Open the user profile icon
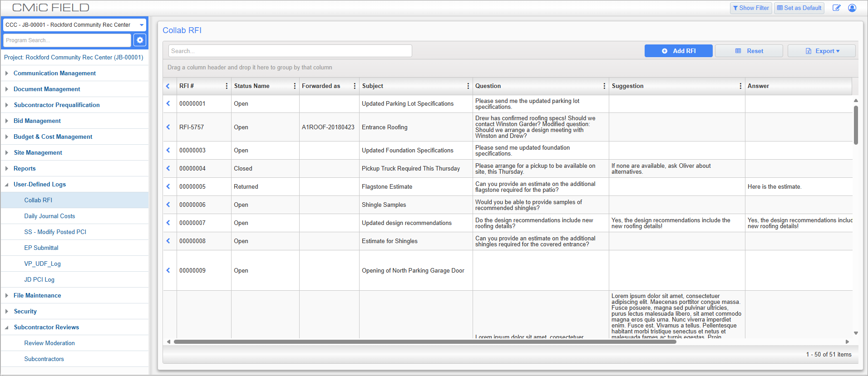Screen dimensions: 868x376 [x=852, y=8]
